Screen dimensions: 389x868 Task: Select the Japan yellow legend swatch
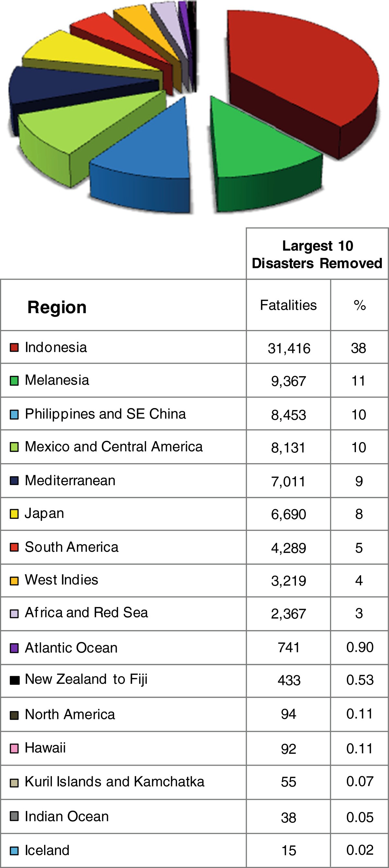click(x=14, y=514)
